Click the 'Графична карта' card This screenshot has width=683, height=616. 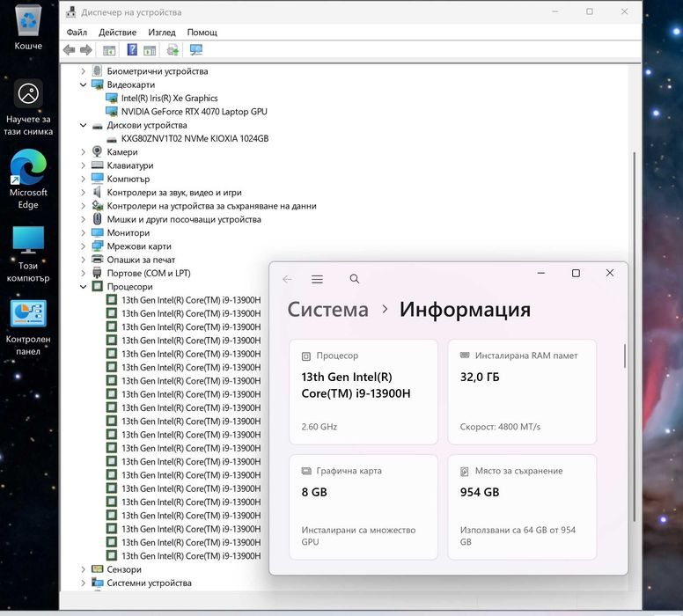[x=364, y=507]
